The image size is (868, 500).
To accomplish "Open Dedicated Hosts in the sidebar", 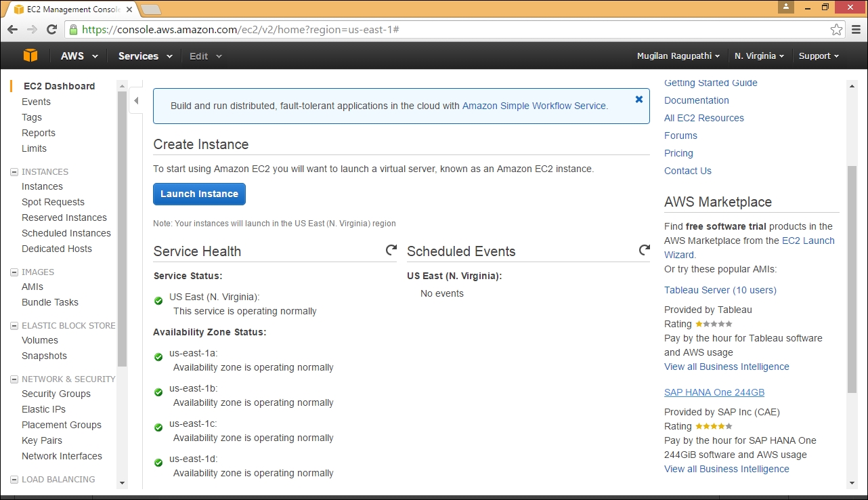I will coord(57,249).
